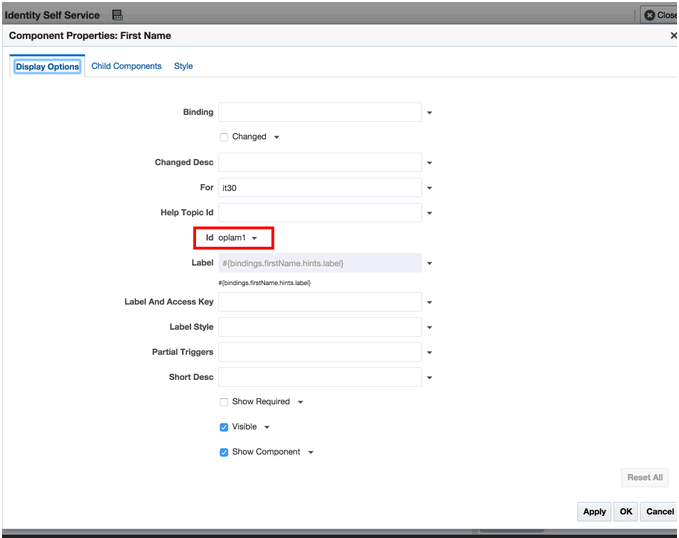Click the Reset All button
The height and width of the screenshot is (538, 679).
[645, 478]
